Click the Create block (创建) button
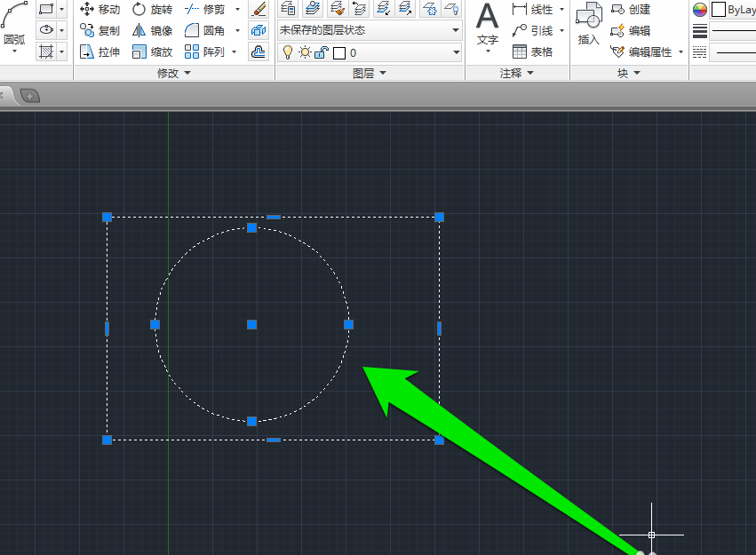The height and width of the screenshot is (555, 756). pos(631,10)
